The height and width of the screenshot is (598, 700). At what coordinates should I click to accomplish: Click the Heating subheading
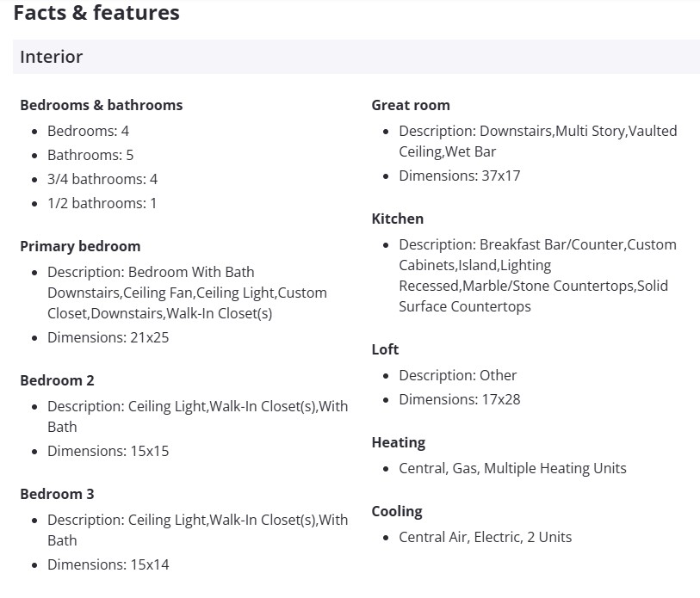398,442
